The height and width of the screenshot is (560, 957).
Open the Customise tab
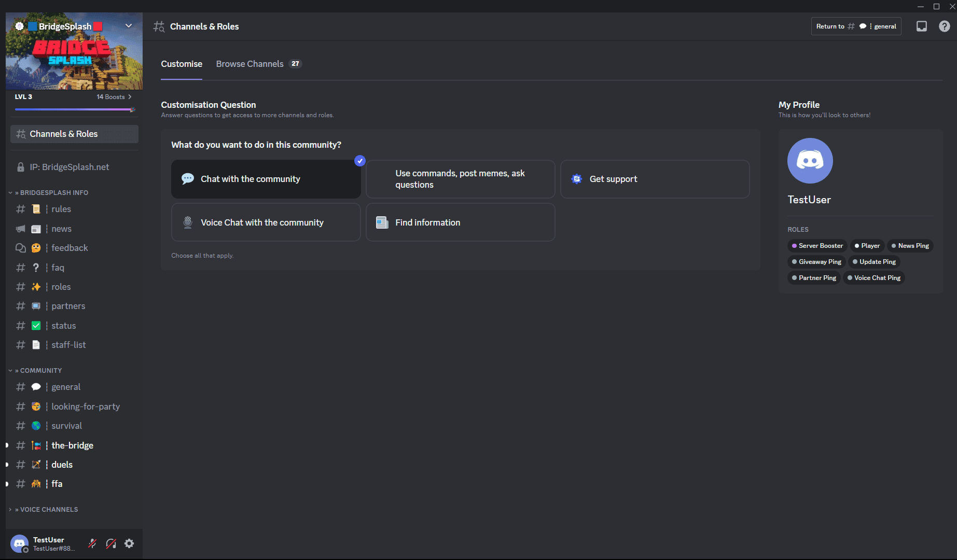[182, 64]
